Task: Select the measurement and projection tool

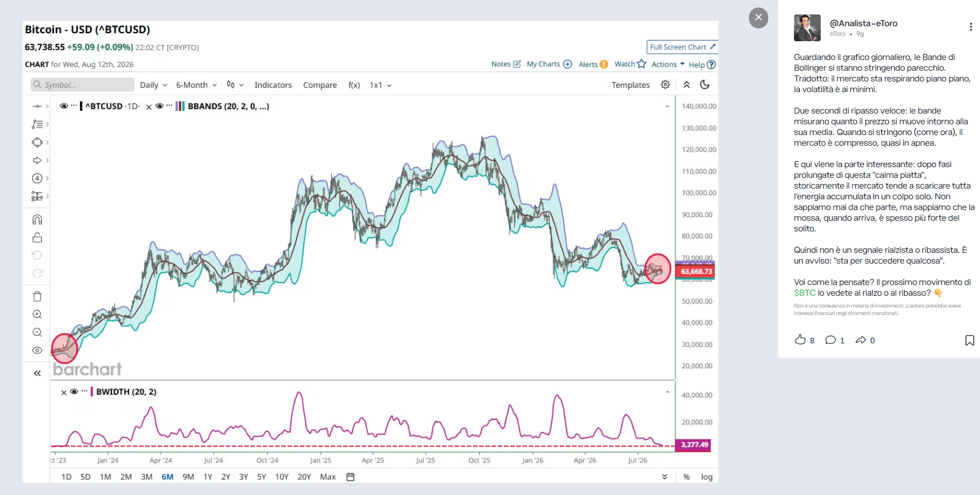Action: pyautogui.click(x=37, y=197)
